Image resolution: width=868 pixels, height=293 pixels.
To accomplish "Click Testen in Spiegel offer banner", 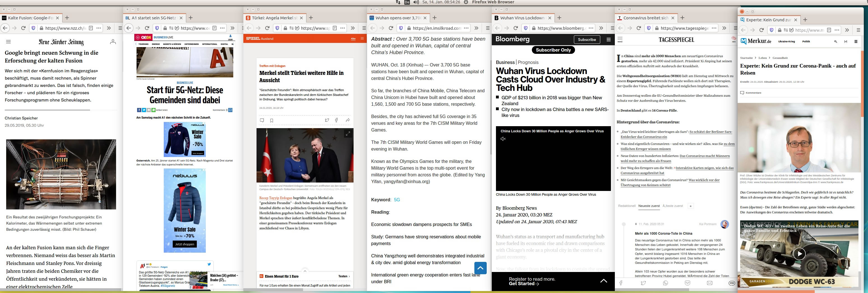I will click(x=344, y=276).
